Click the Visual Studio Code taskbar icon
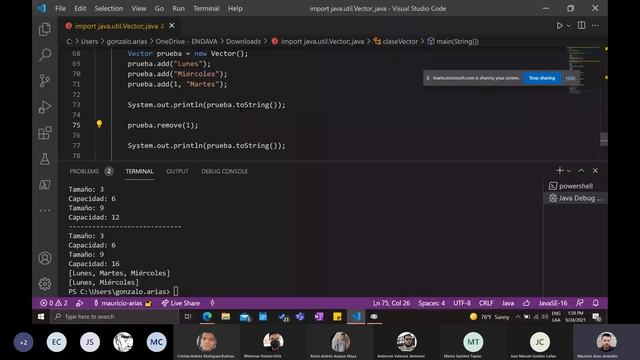This screenshot has height=360, width=640. click(x=356, y=316)
